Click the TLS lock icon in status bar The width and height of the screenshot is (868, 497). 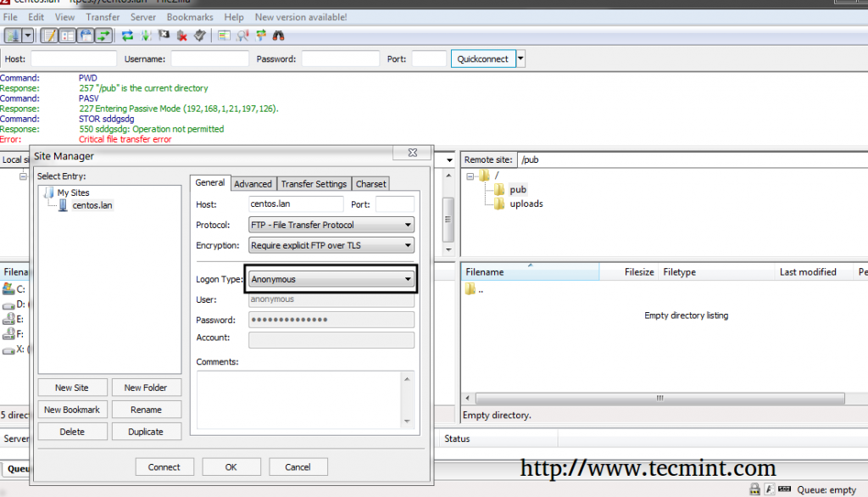point(754,489)
